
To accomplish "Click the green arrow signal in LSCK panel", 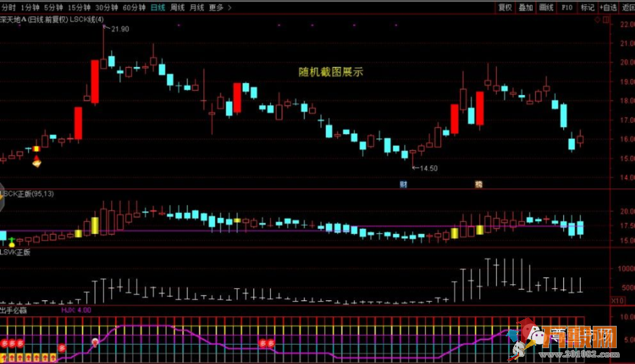I will [12, 242].
